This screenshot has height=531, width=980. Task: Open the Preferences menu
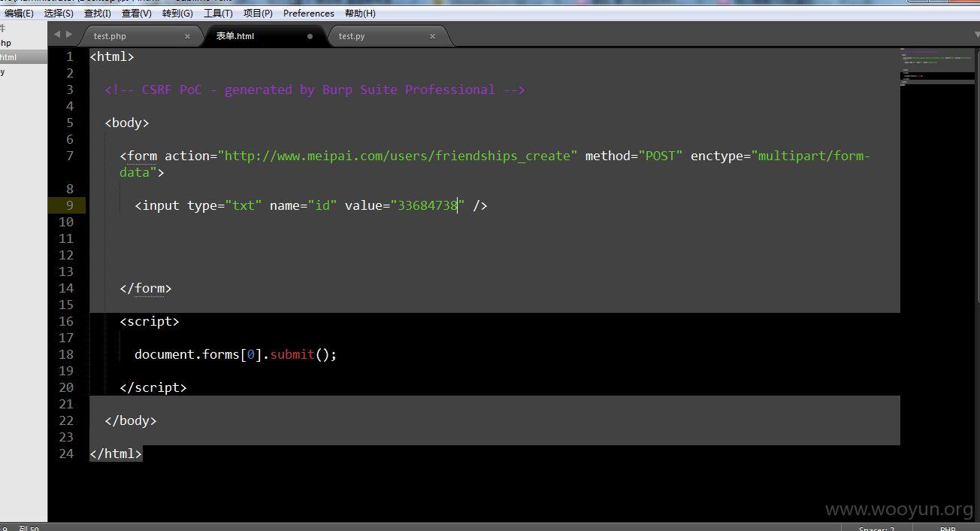308,14
